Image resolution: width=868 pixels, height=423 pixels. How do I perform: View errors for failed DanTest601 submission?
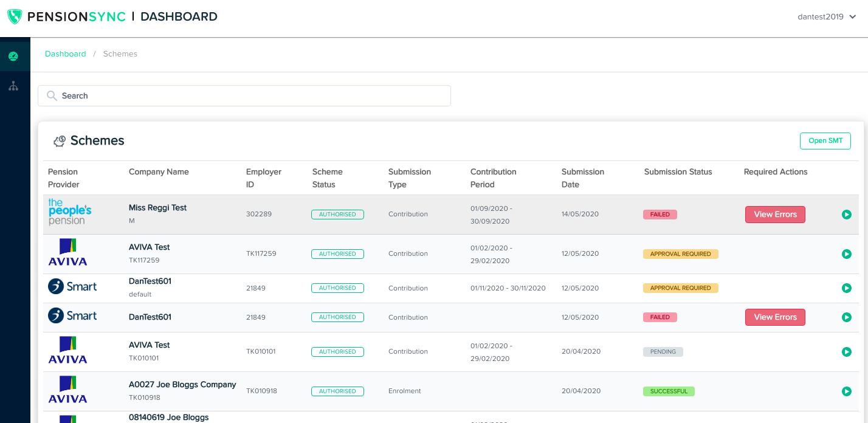pyautogui.click(x=774, y=317)
